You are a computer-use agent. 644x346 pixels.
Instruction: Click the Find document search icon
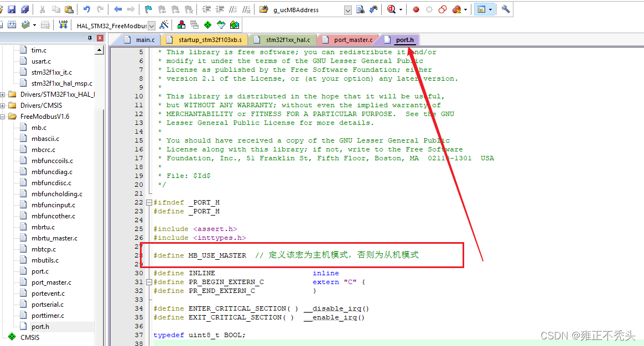[360, 9]
